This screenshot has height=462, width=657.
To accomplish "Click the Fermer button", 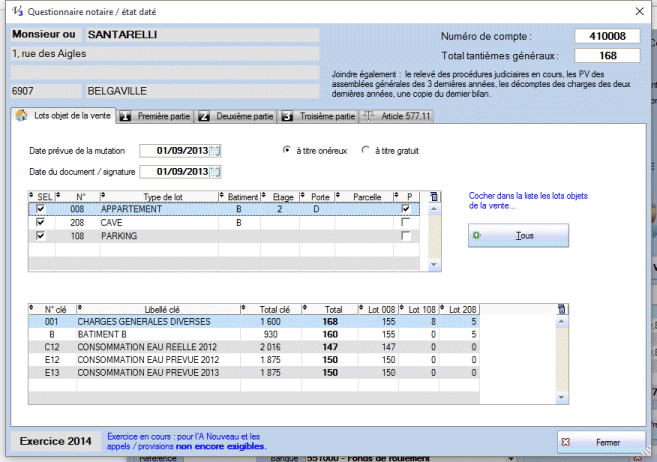I will tap(601, 442).
